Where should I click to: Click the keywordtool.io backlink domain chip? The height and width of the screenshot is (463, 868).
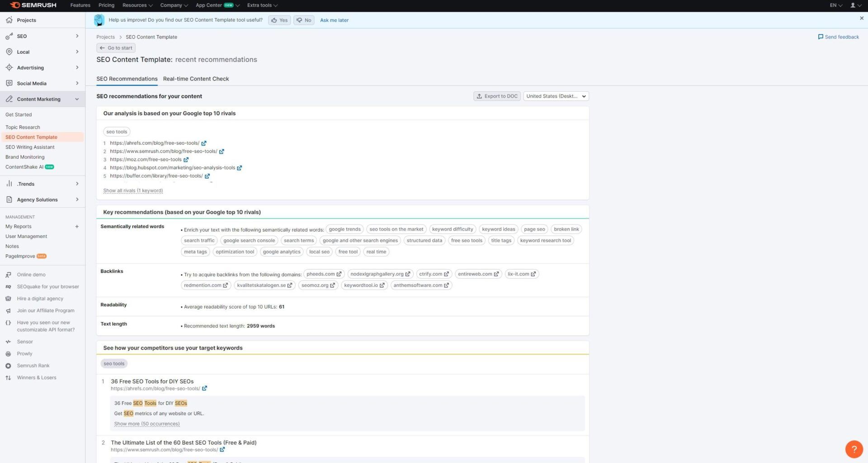(x=364, y=285)
